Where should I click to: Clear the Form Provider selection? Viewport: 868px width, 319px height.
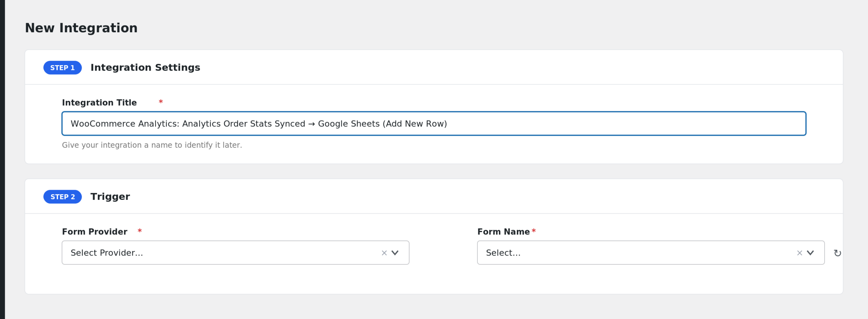[384, 253]
